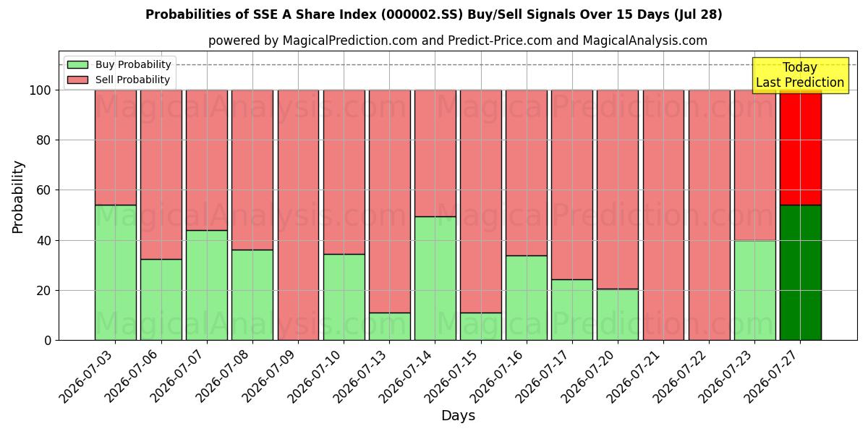Click the y-axis tick value 60
This screenshot has height=434, width=868.
[45, 190]
